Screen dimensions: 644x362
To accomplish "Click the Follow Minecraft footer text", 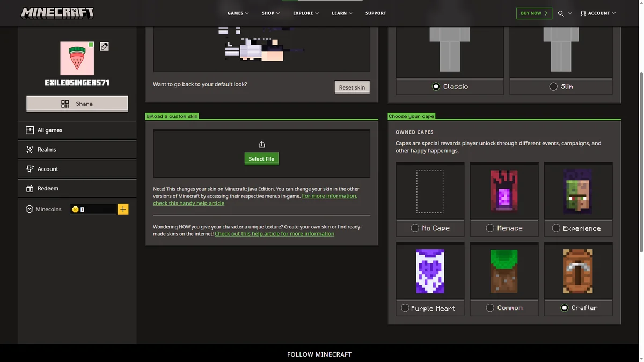I will coord(319,354).
